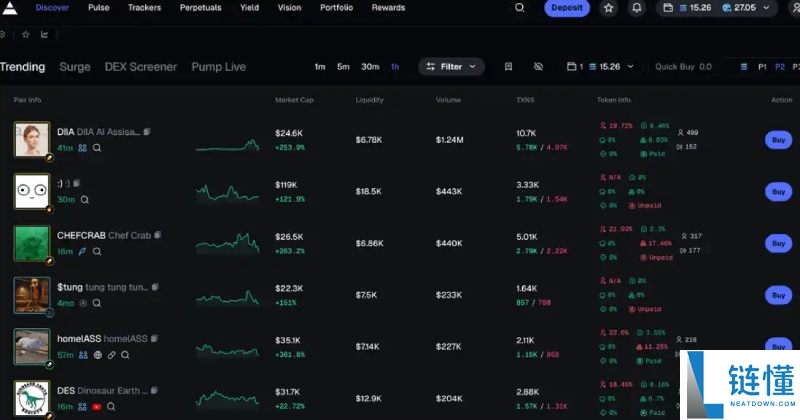Open notifications bell

pyautogui.click(x=637, y=8)
